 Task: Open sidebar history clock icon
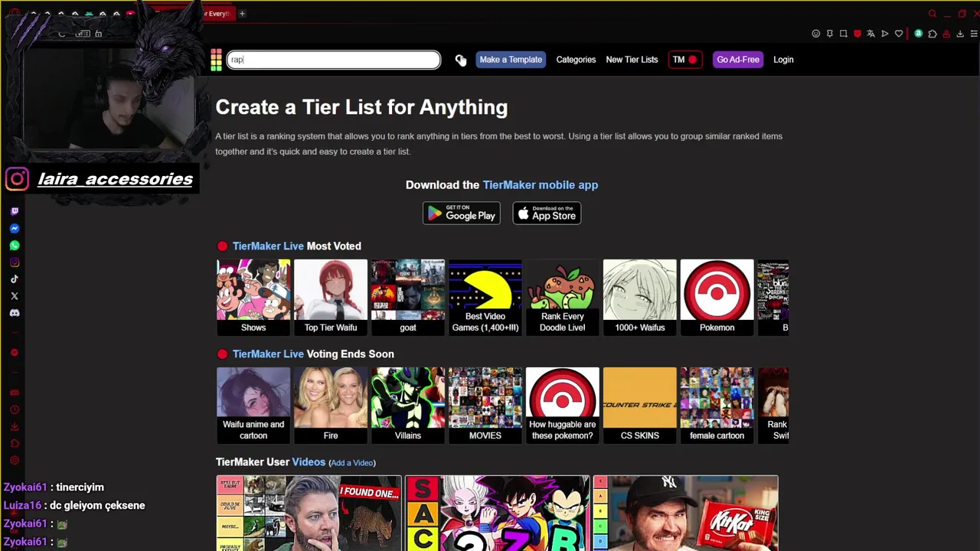click(x=15, y=409)
